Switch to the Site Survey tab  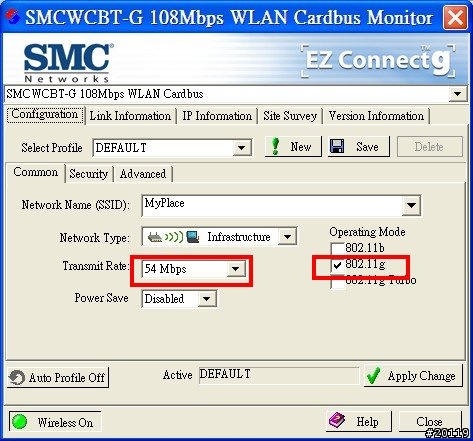290,116
